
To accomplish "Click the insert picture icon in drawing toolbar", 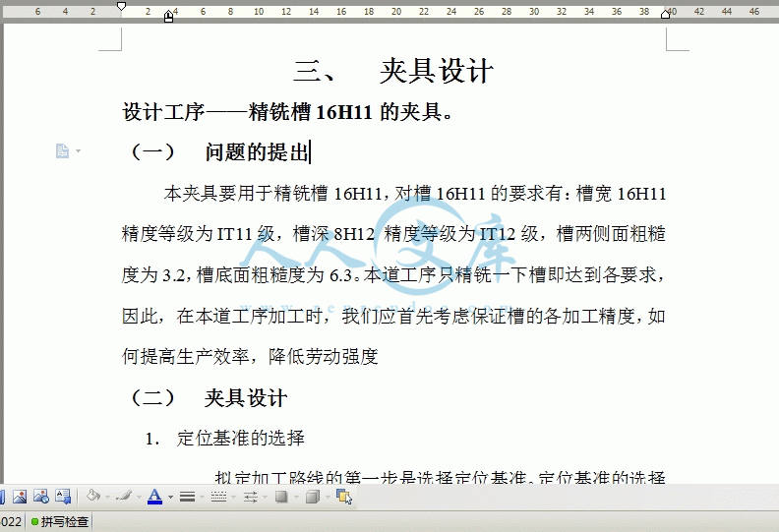I will click(20, 497).
